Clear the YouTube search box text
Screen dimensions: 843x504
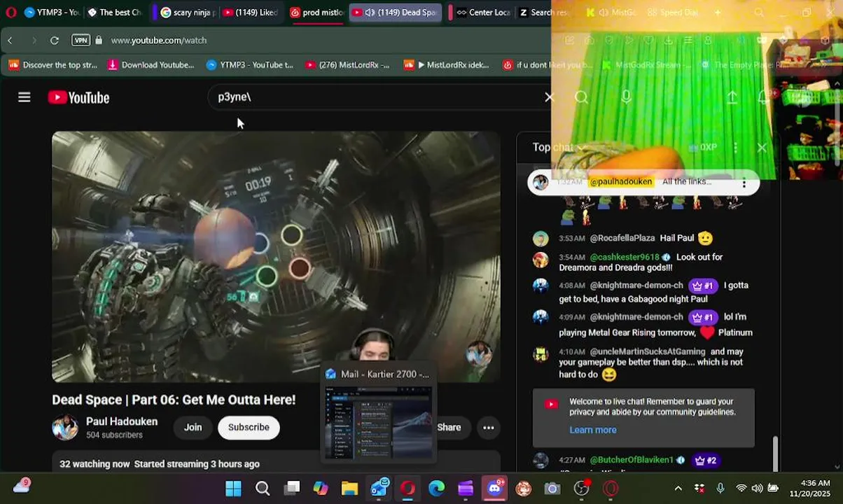coord(549,97)
